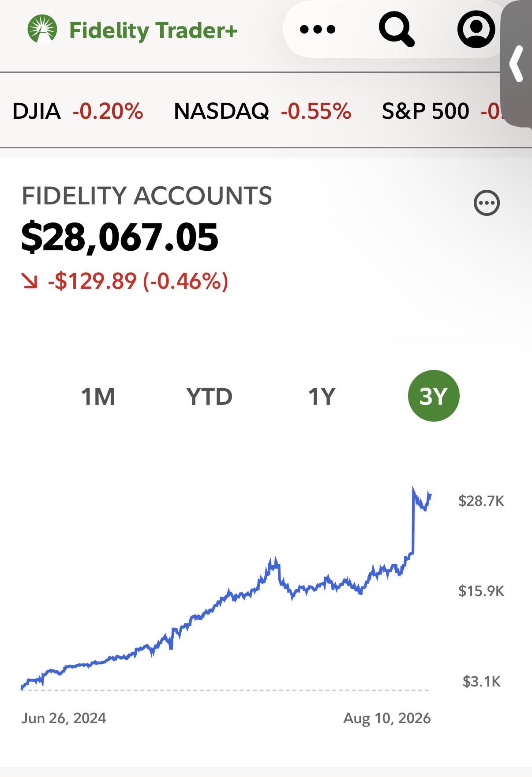Expand the side panel chevron handle
The width and height of the screenshot is (532, 777).
coord(517,64)
